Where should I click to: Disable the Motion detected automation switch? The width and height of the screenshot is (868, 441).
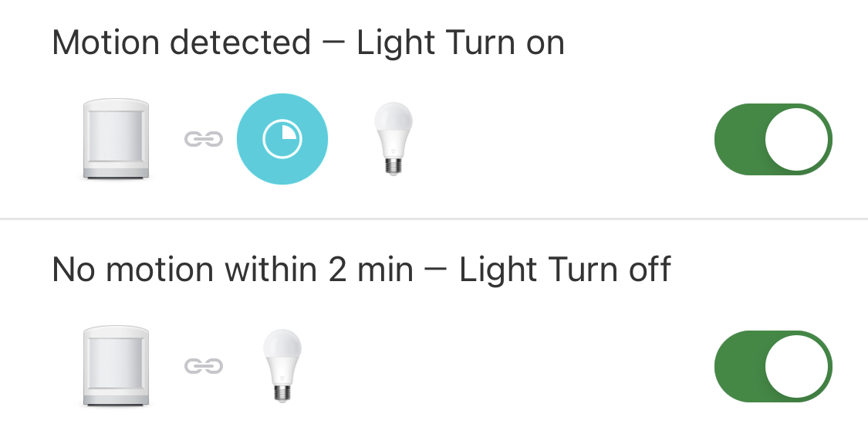pos(773,140)
